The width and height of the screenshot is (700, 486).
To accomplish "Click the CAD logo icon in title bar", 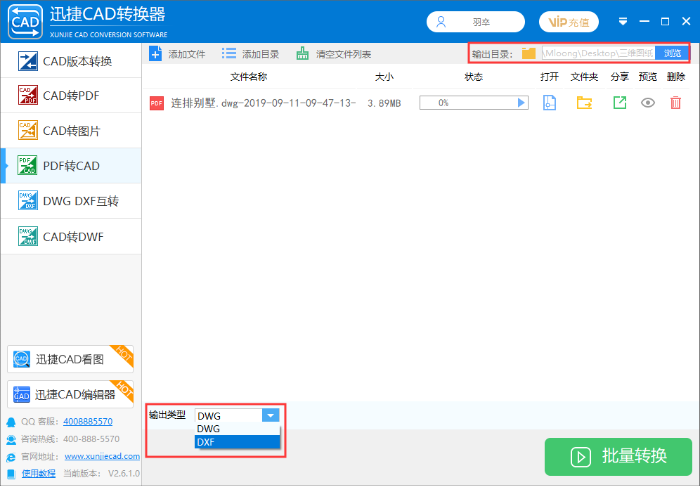I will pyautogui.click(x=25, y=21).
